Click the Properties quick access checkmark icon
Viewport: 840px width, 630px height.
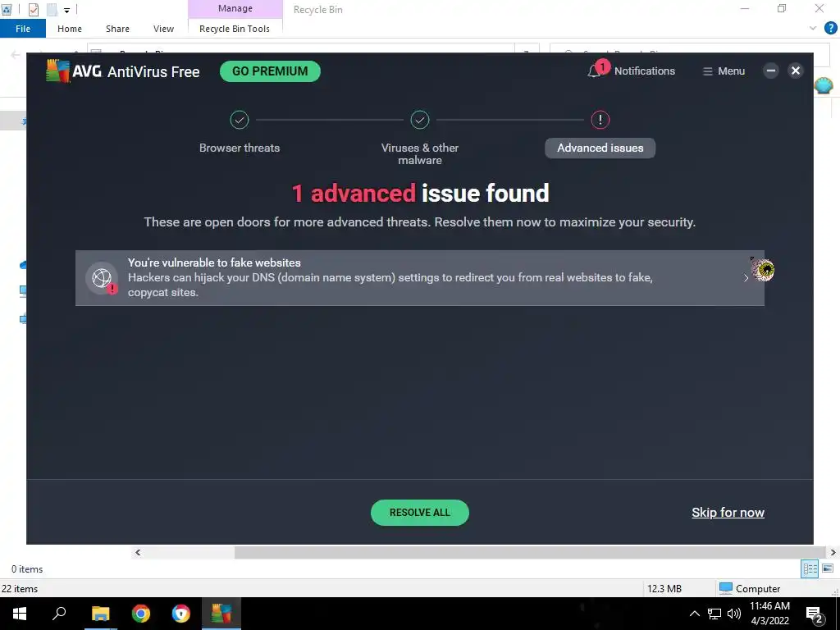click(x=33, y=10)
